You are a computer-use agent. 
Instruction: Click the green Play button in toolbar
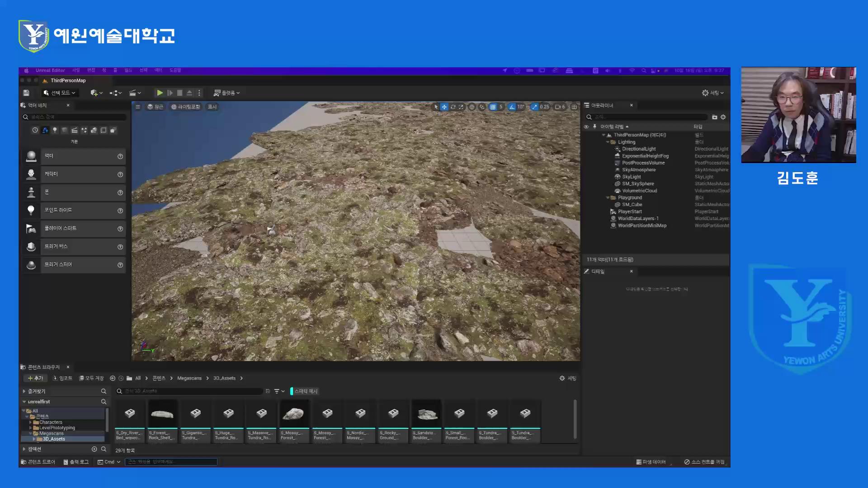click(x=160, y=93)
